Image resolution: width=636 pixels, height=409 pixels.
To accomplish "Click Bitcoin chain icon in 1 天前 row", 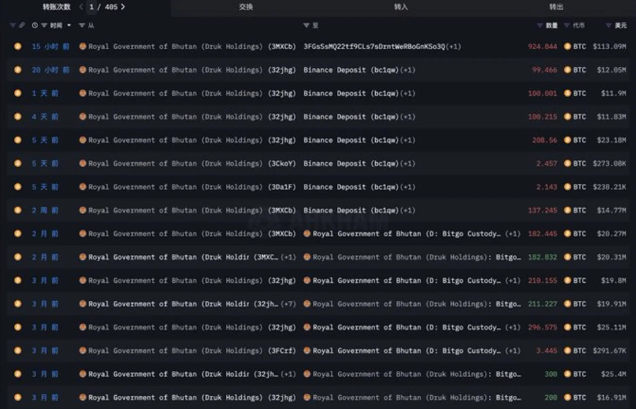I will (x=18, y=93).
